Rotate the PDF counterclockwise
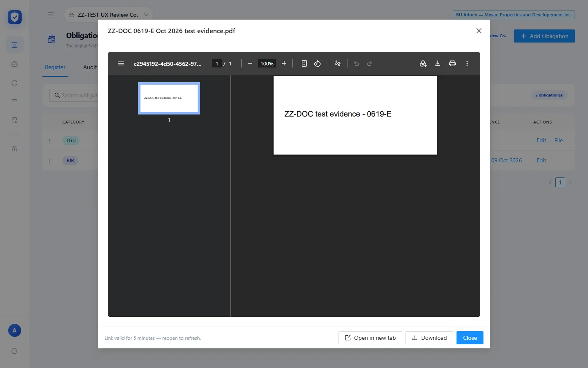Viewport: 588px width, 368px height. click(317, 63)
